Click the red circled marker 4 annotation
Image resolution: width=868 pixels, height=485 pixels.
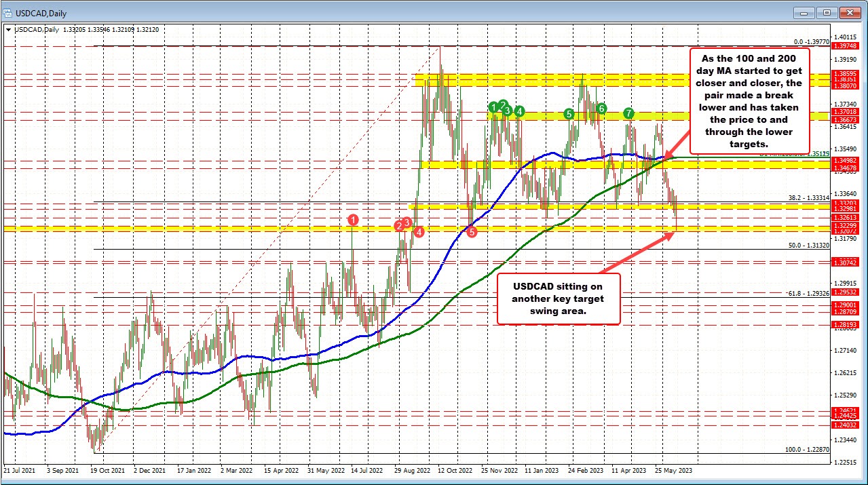(x=419, y=232)
